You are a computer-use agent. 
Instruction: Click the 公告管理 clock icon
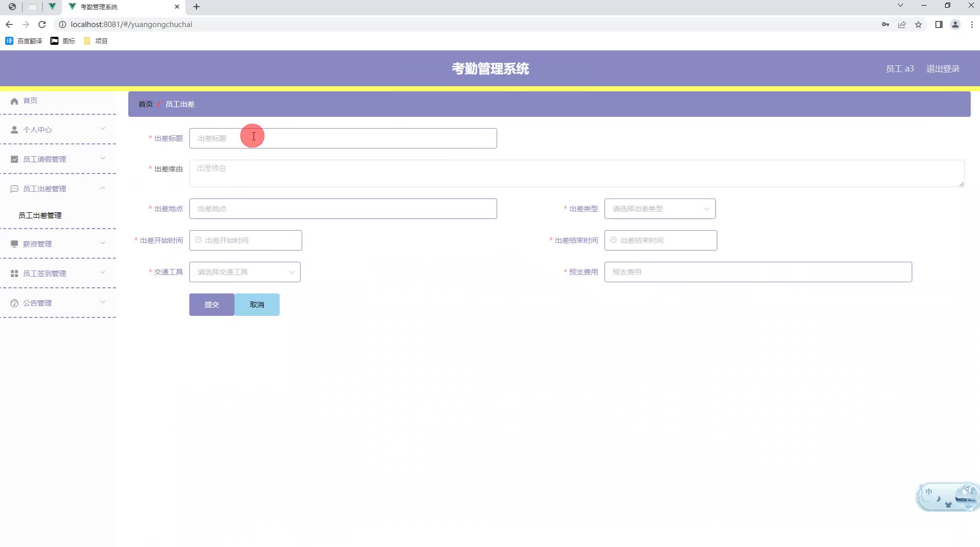(x=14, y=303)
